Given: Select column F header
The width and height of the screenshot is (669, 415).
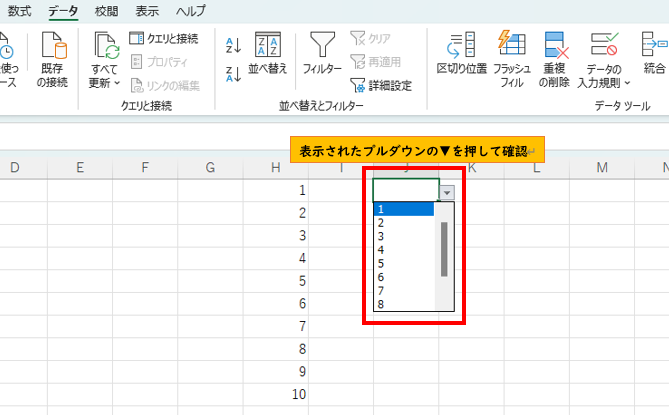Looking at the screenshot, I should coord(145,168).
